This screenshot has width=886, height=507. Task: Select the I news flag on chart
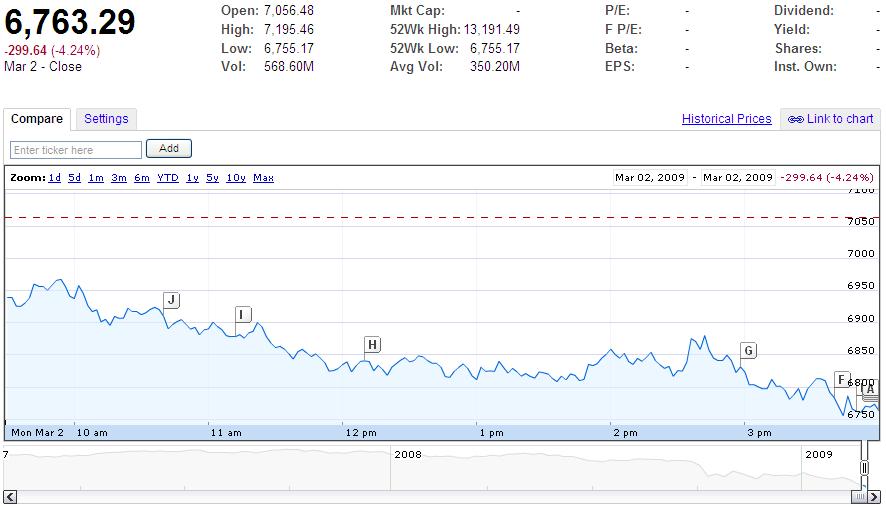pyautogui.click(x=241, y=315)
